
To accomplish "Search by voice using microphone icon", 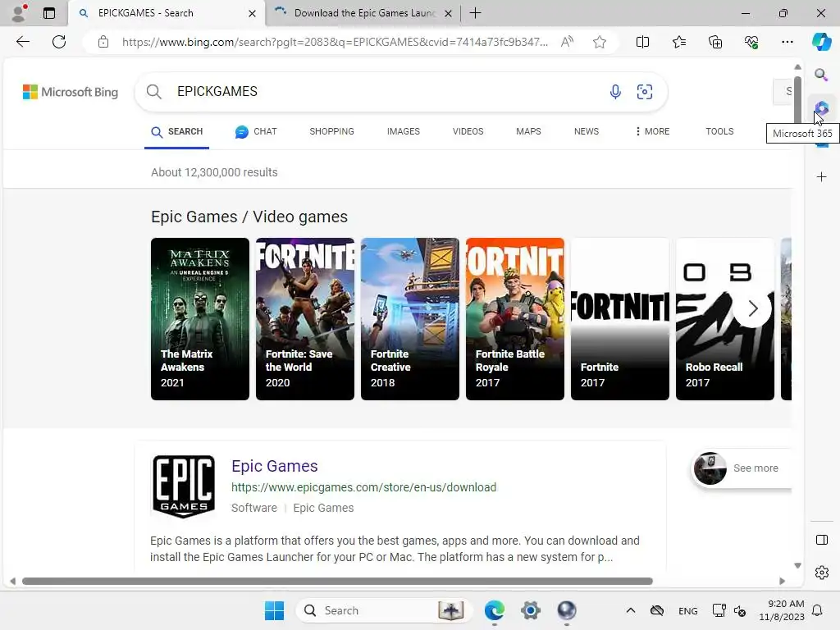I will pos(615,92).
